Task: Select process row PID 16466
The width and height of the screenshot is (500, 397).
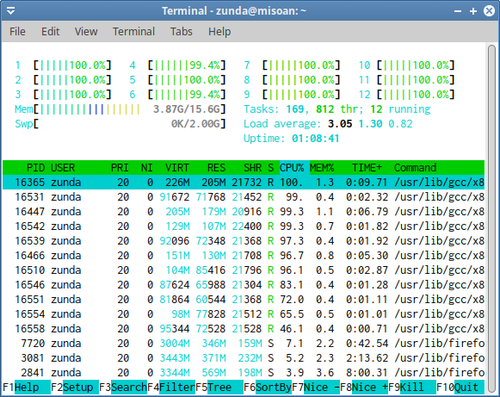Action: (244, 256)
